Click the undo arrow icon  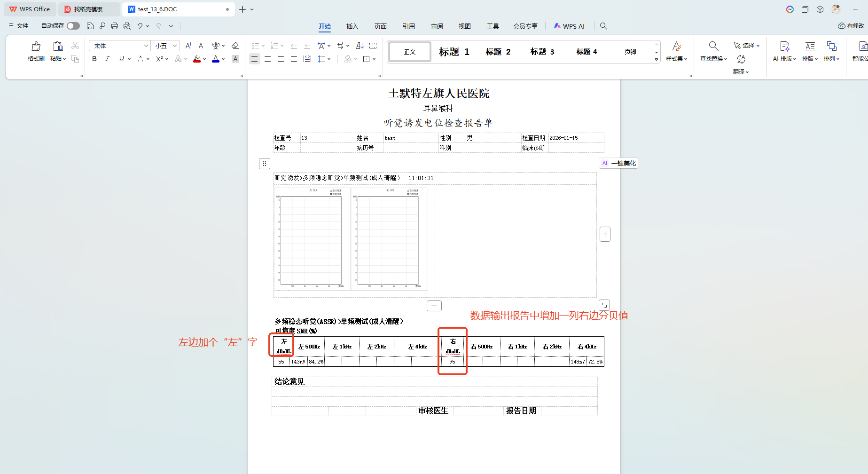coord(140,26)
